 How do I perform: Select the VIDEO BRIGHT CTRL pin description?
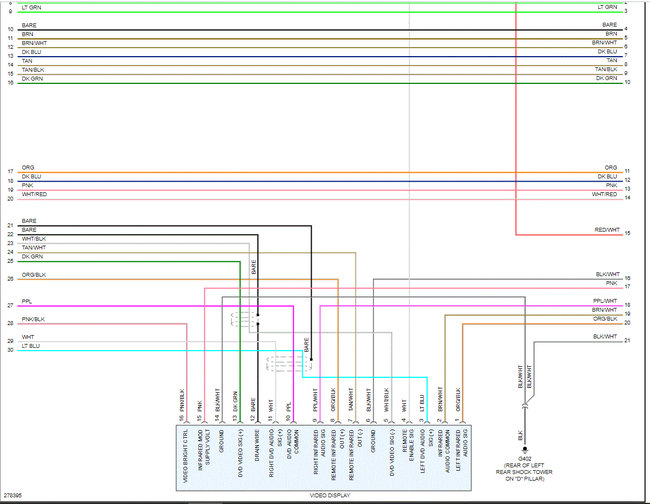(x=185, y=456)
